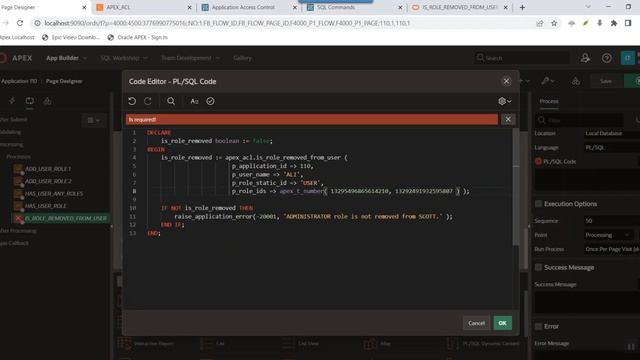
Task: Click the Dynamic Actions lightning icon
Action: (x=12, y=101)
